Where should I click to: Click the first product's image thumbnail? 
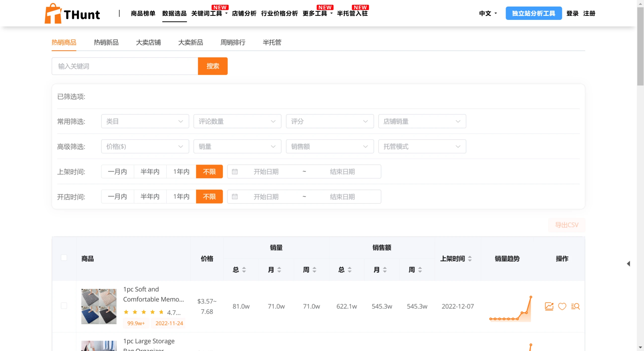point(99,306)
